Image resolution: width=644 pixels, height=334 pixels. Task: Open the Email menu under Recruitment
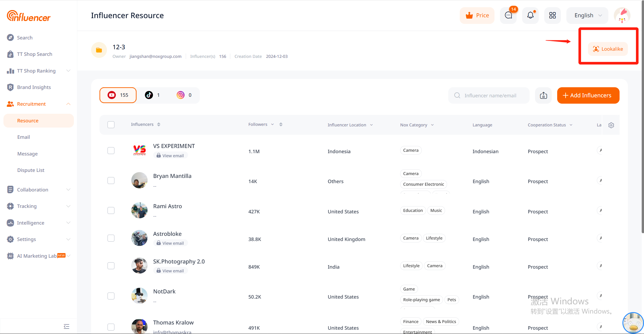tap(24, 137)
